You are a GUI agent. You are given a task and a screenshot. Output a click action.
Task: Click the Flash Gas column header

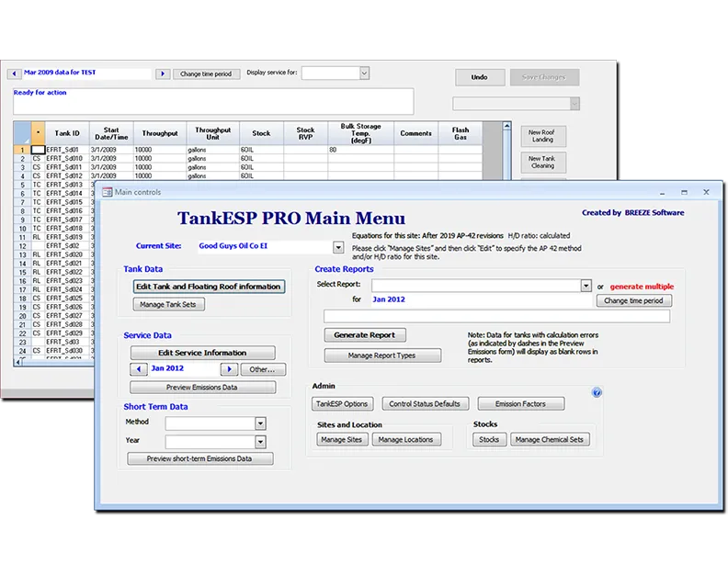coord(461,134)
